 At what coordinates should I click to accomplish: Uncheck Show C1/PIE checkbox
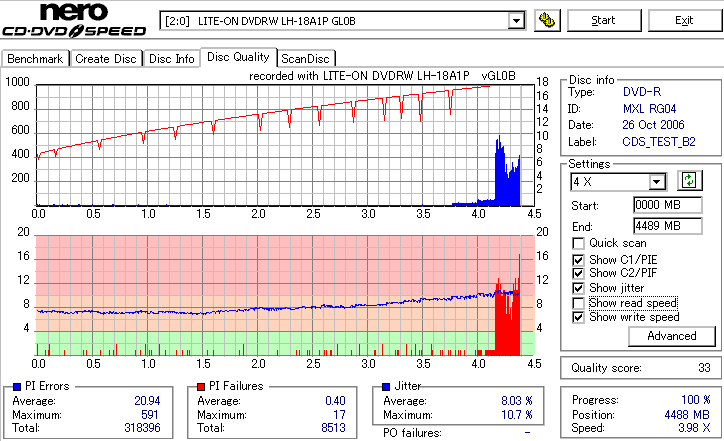coord(578,260)
